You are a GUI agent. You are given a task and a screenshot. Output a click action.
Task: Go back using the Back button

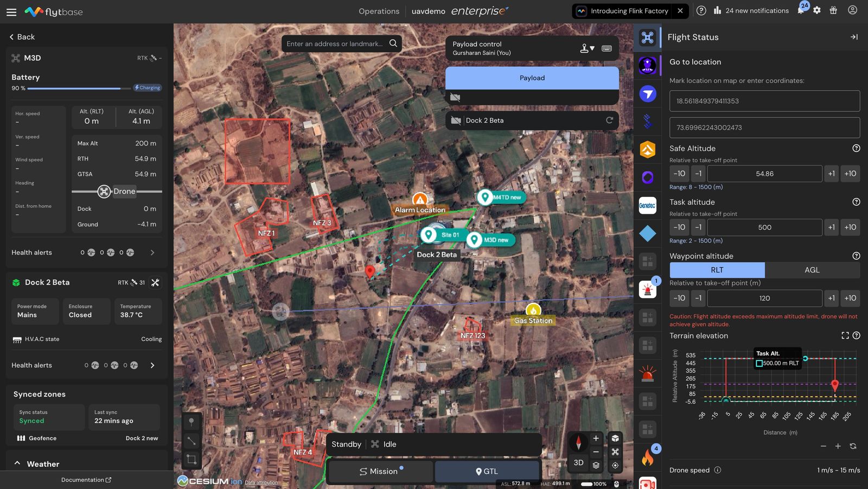[x=22, y=37]
